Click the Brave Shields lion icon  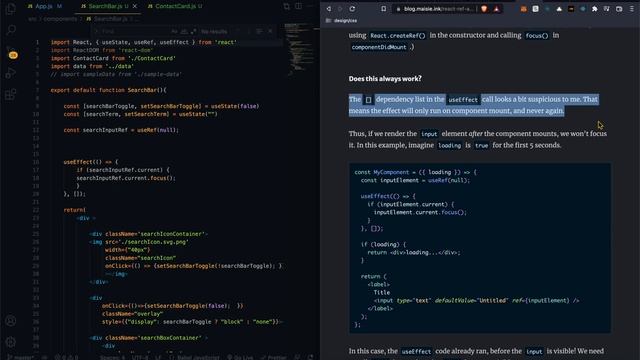pyautogui.click(x=484, y=9)
